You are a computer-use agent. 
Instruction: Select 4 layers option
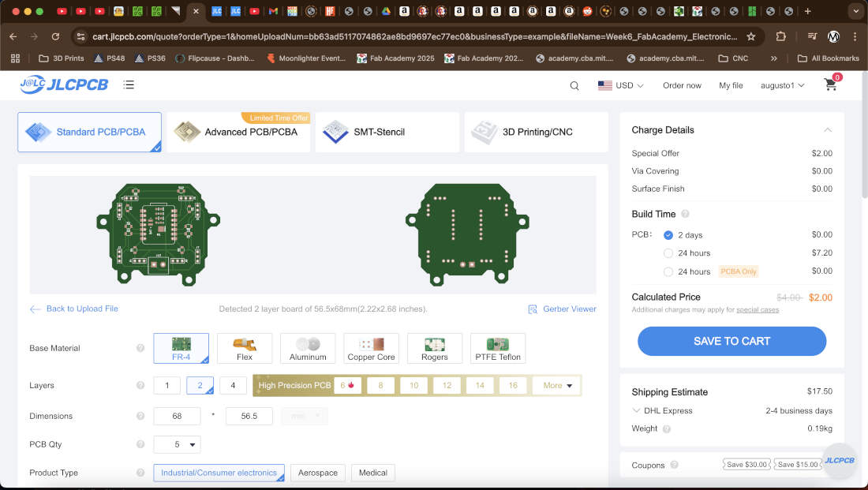point(233,385)
